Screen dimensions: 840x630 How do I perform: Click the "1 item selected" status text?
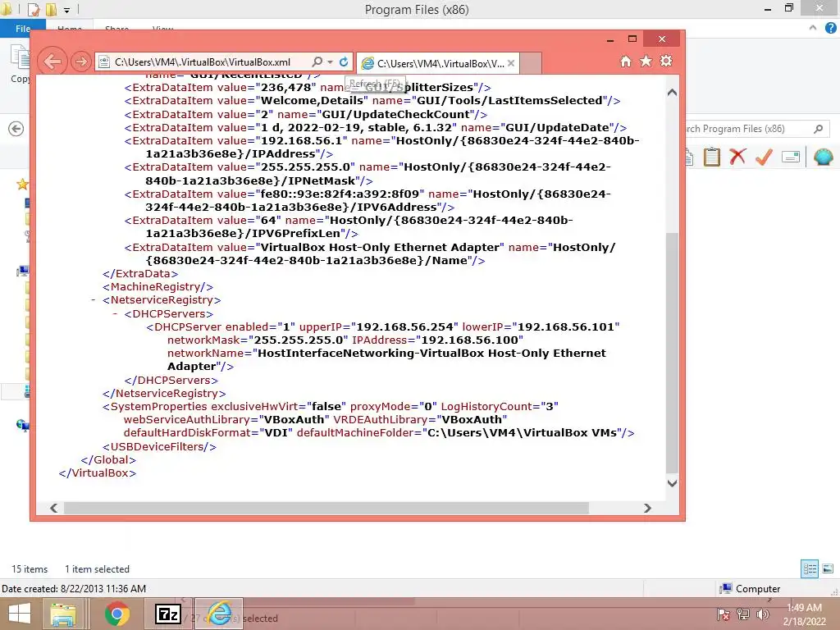pos(97,569)
